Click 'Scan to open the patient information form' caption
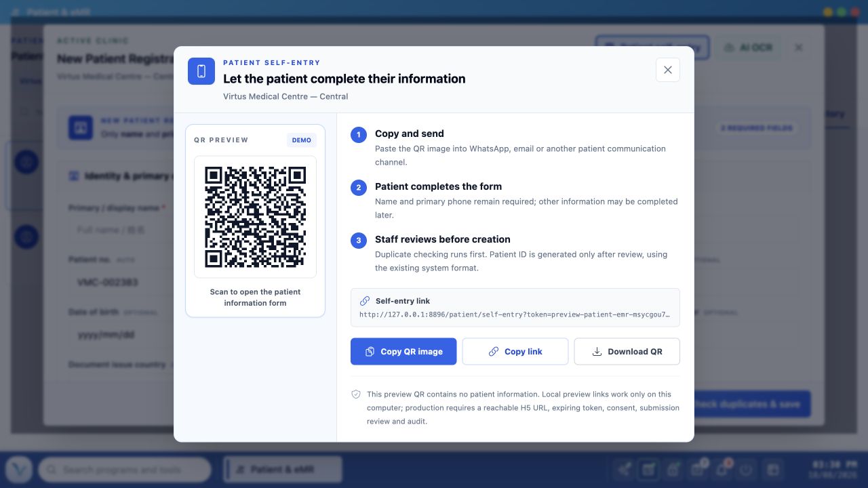The width and height of the screenshot is (868, 488). (255, 298)
